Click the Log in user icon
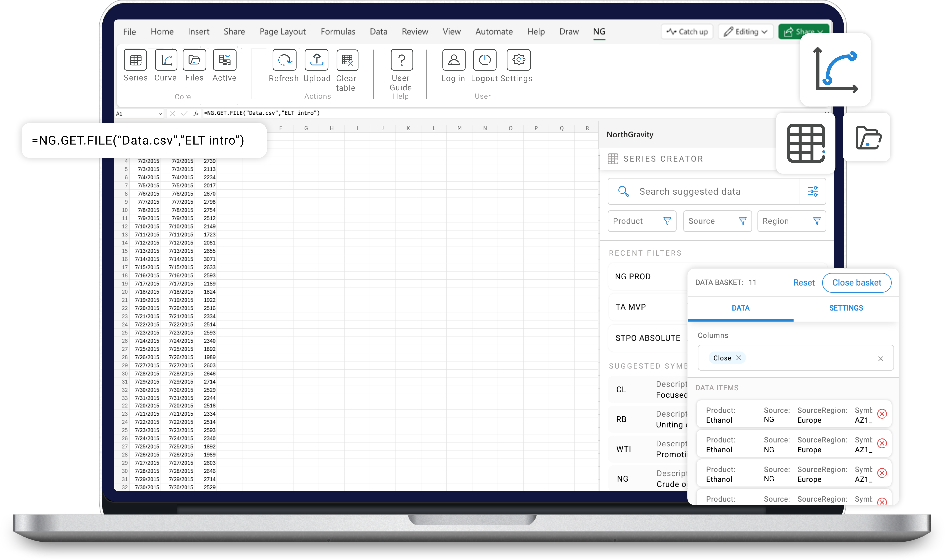 (x=454, y=60)
